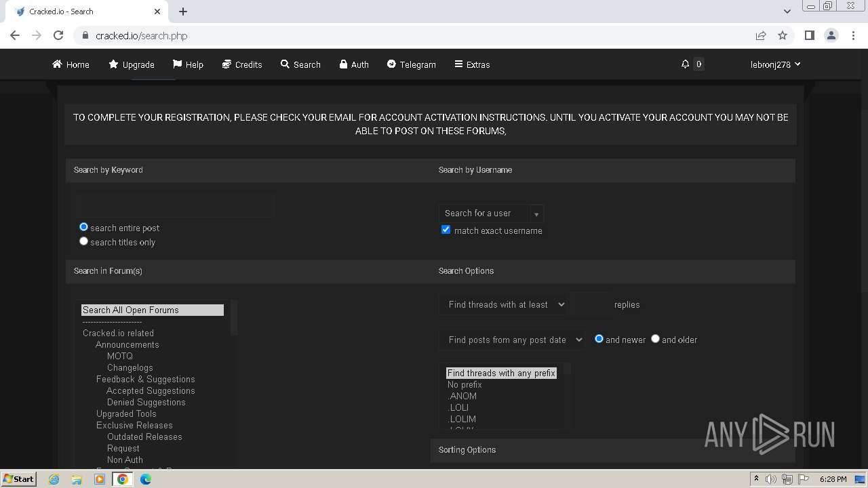
Task: Open the Credits nav item
Action: coord(242,64)
